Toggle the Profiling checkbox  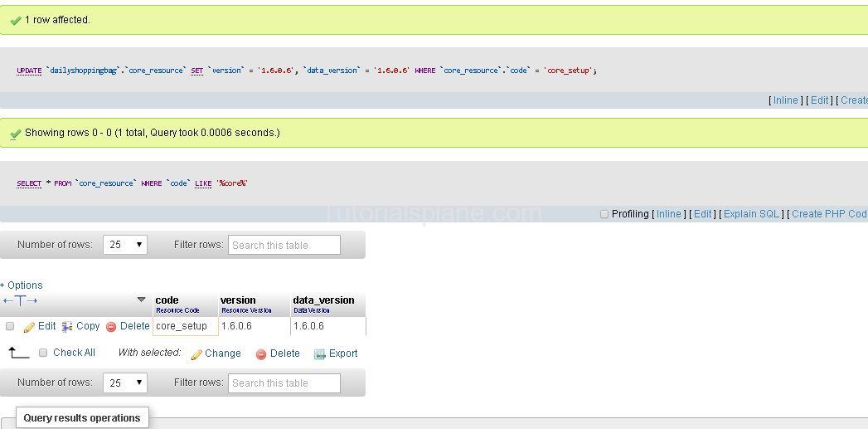604,214
